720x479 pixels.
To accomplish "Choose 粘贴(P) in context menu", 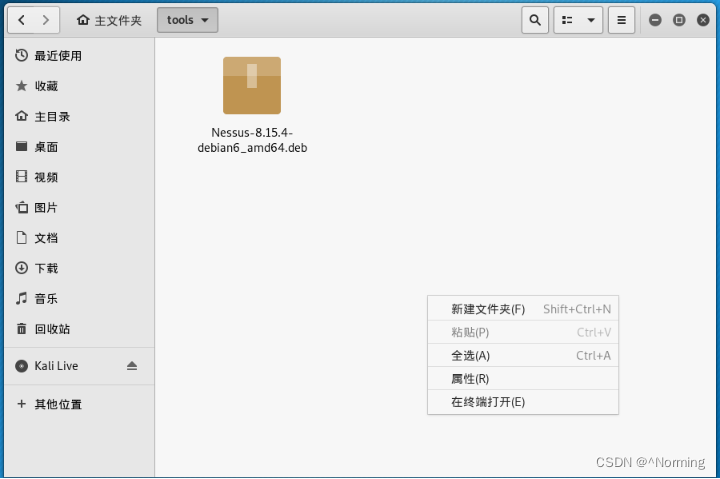I will tap(523, 332).
